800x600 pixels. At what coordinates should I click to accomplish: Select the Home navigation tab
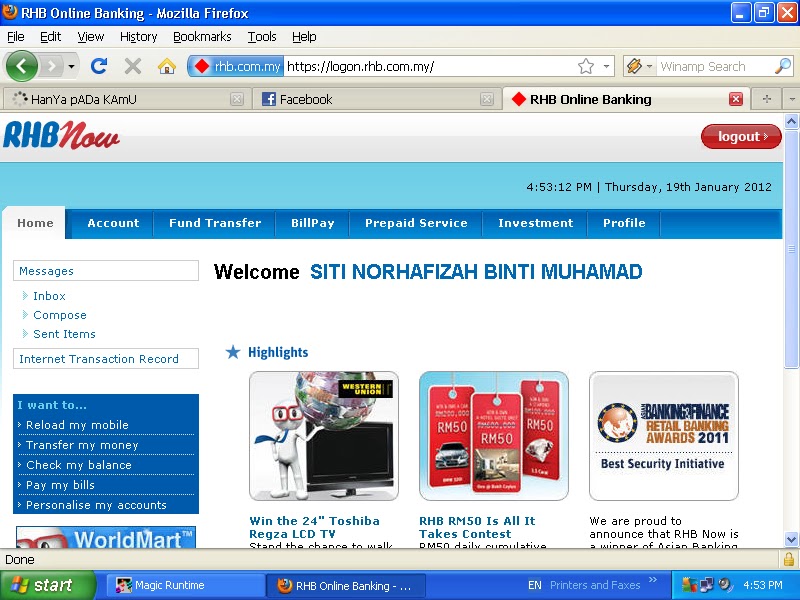click(35, 223)
